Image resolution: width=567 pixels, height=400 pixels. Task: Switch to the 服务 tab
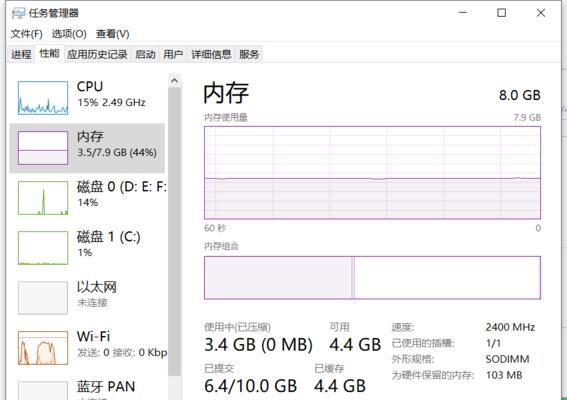click(249, 54)
